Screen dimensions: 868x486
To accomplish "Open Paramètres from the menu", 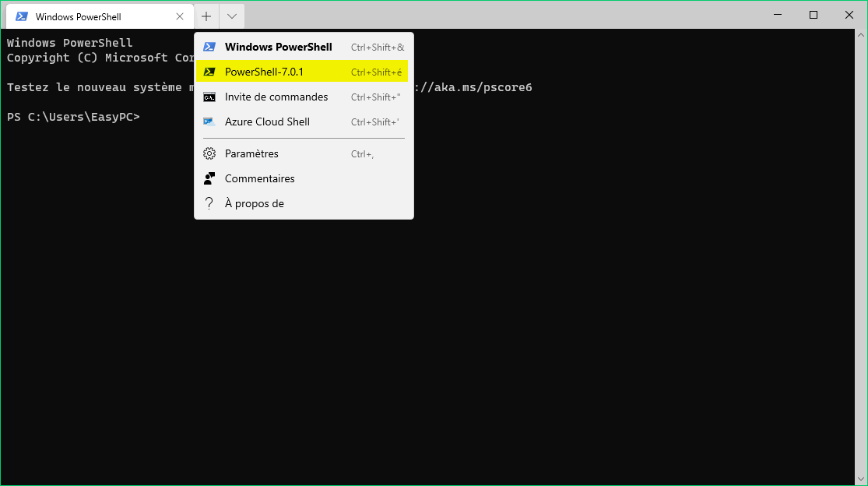I will coord(304,154).
